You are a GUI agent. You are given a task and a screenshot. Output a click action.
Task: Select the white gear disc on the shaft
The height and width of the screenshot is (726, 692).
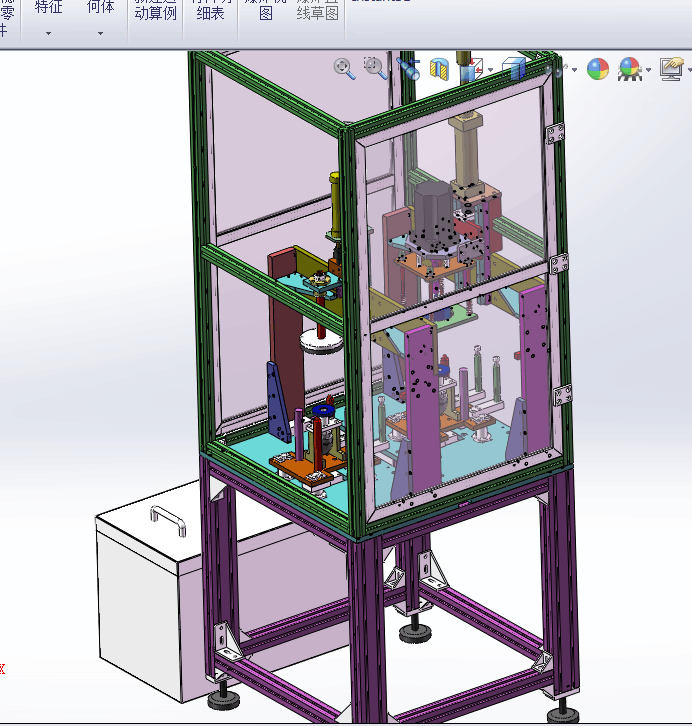(322, 342)
